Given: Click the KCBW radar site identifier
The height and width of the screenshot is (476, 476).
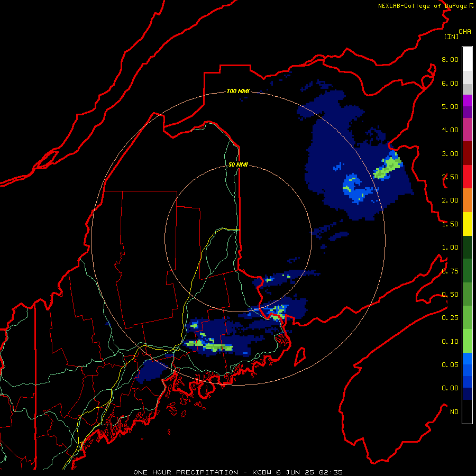Looking at the screenshot, I should click(262, 472).
